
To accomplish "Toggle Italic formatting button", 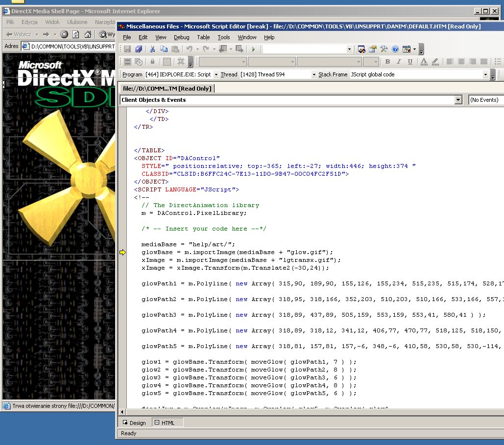I will [x=399, y=62].
